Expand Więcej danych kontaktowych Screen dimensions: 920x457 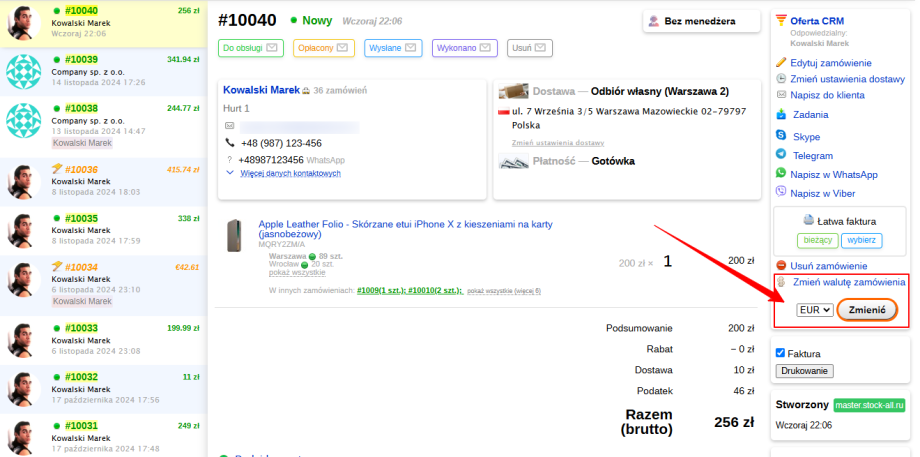click(290, 173)
